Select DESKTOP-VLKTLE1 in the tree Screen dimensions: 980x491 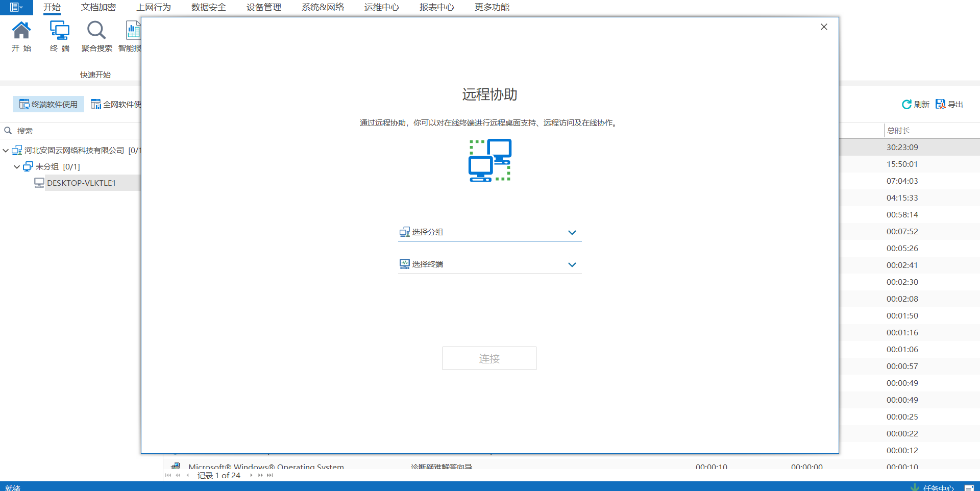[x=81, y=183]
